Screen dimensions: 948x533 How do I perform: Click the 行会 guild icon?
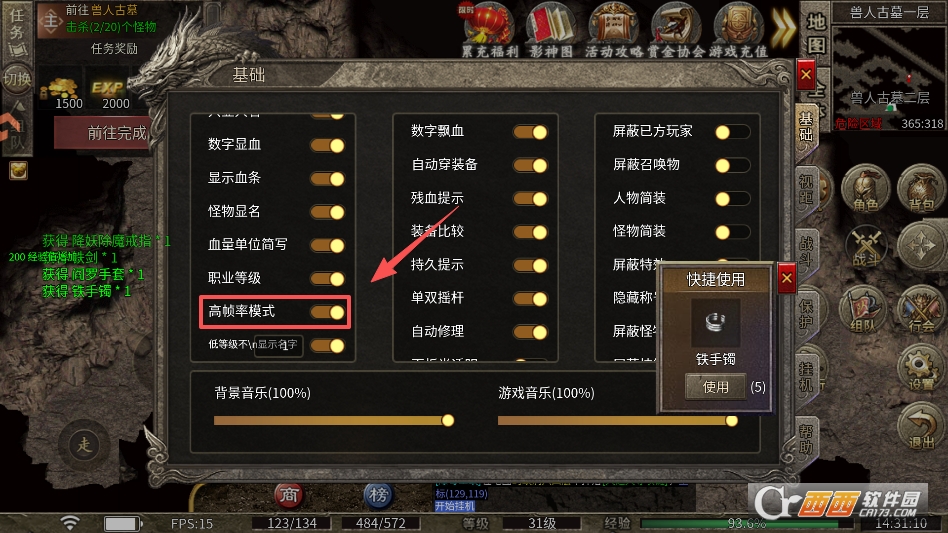(x=921, y=309)
